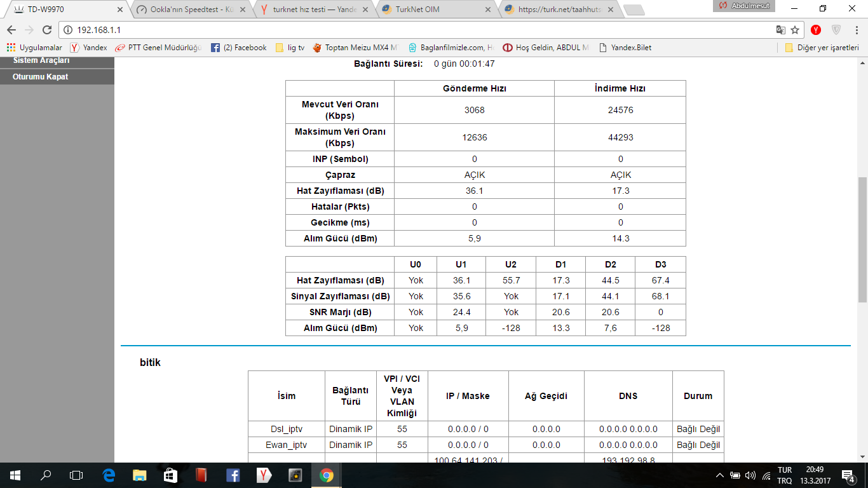Screen dimensions: 868x488
Task: Select the maximum download value 44293
Action: coord(620,137)
